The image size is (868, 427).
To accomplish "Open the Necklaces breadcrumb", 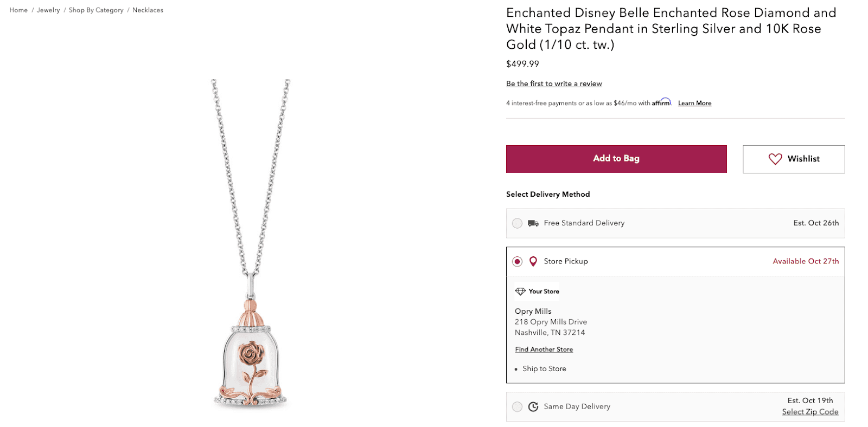I will click(148, 10).
